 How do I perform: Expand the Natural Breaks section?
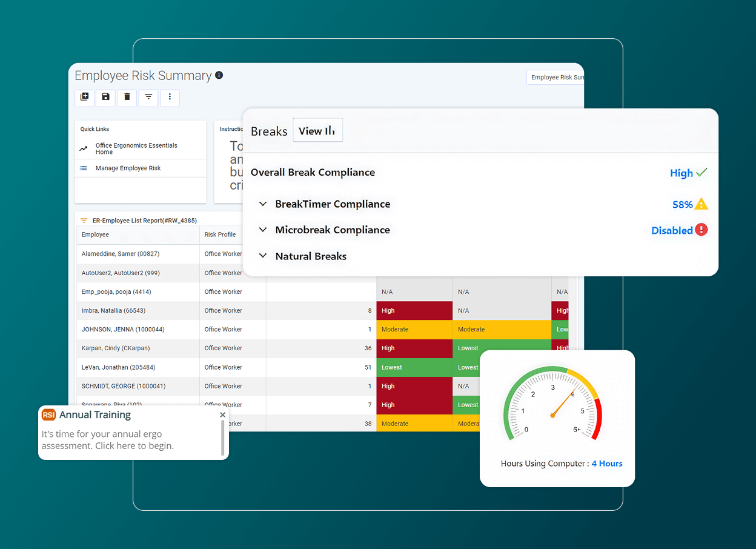(x=263, y=256)
